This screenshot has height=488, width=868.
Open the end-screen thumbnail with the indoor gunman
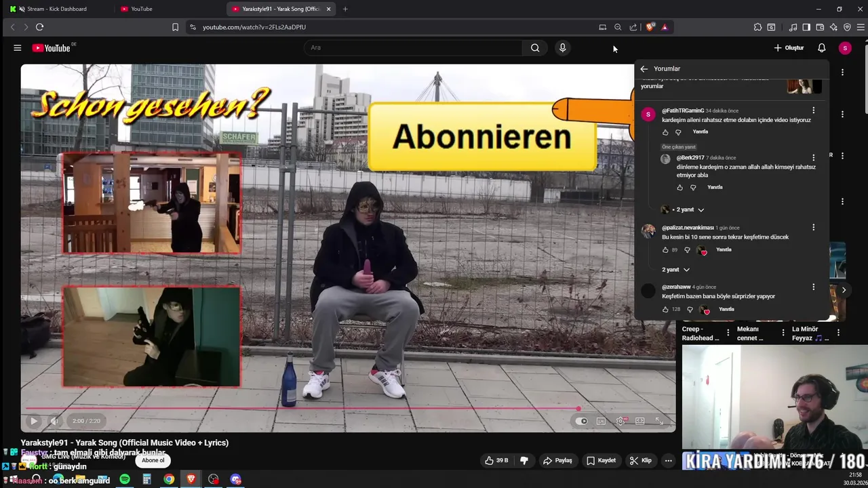151,203
